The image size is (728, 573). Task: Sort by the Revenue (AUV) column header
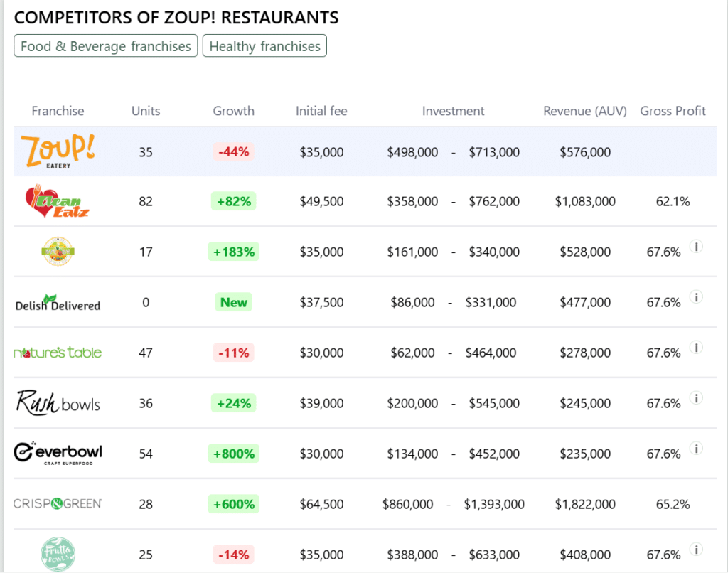tap(585, 111)
